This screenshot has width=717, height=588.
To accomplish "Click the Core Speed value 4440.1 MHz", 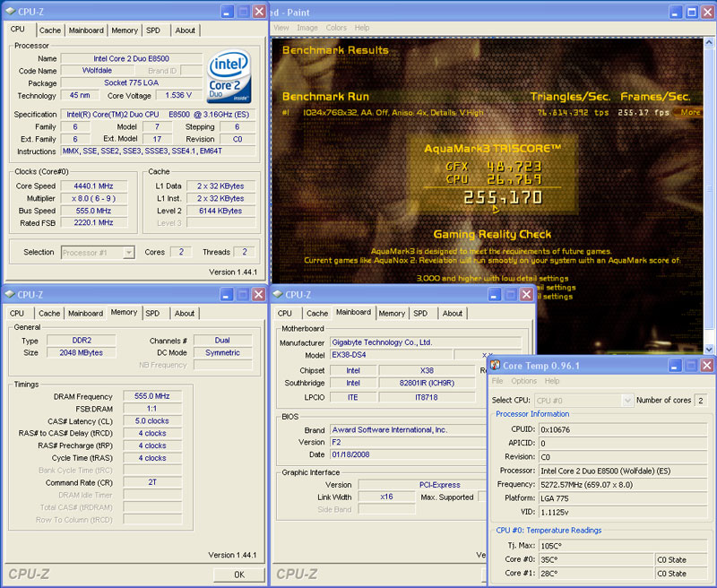I will coord(93,186).
